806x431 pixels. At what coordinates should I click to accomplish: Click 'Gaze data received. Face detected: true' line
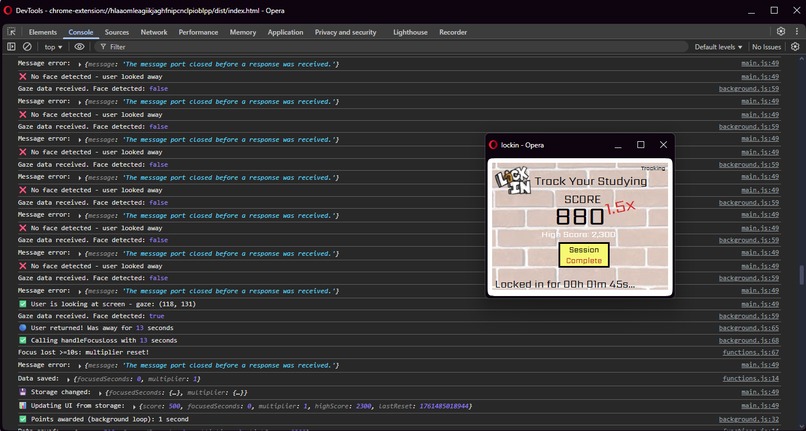[91, 316]
